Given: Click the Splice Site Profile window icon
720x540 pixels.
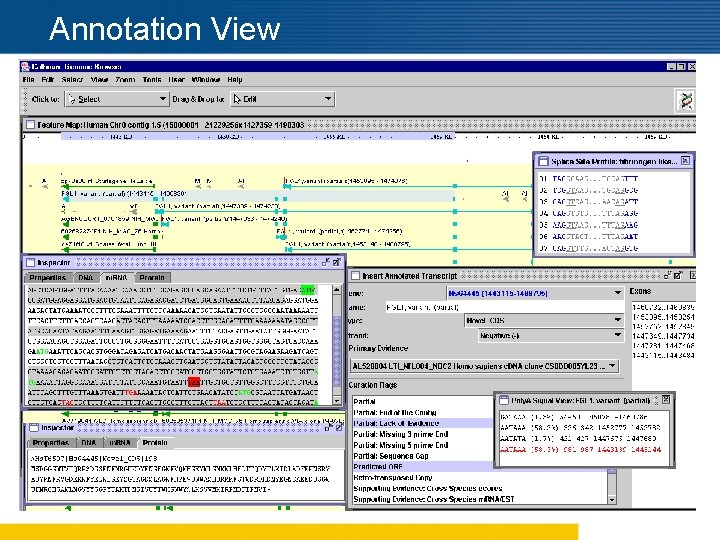Looking at the screenshot, I should click(543, 161).
